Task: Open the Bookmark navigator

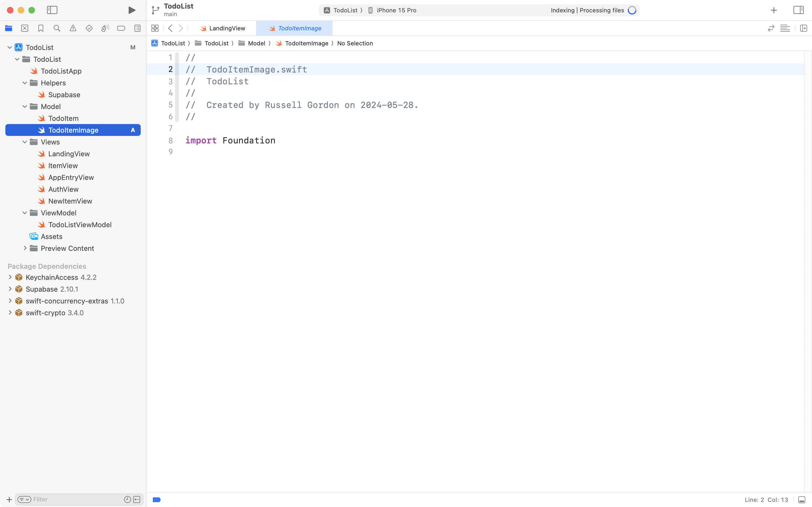Action: coord(41,28)
